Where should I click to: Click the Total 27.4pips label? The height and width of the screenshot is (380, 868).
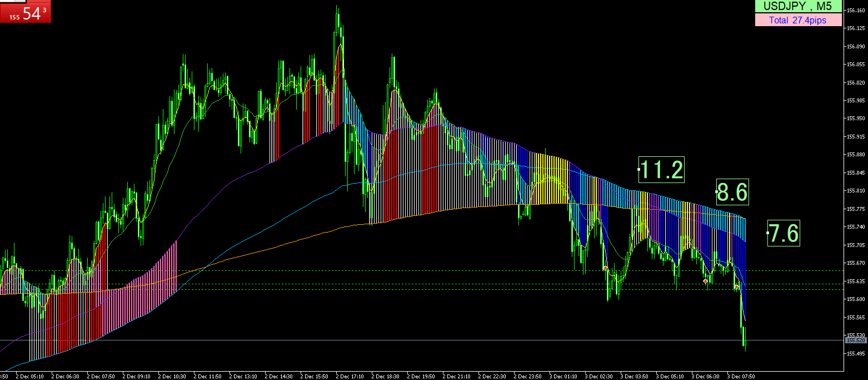click(797, 20)
